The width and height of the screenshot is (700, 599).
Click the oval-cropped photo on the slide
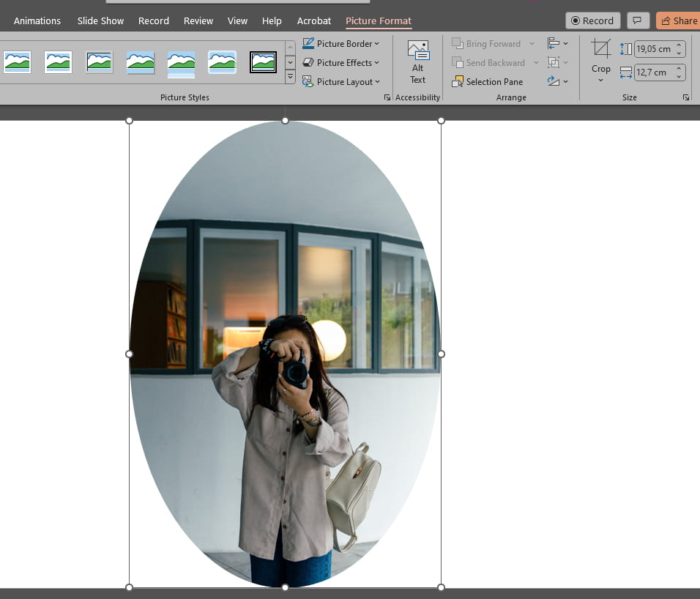coord(285,354)
